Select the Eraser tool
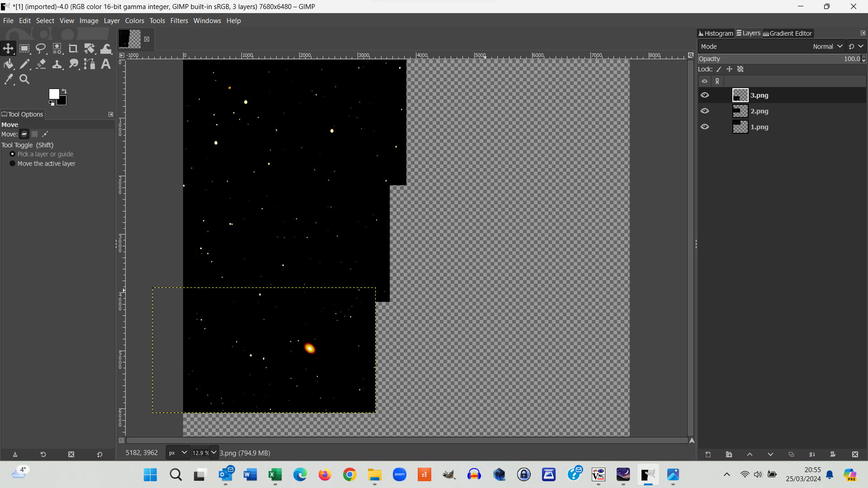868x488 pixels. [41, 64]
